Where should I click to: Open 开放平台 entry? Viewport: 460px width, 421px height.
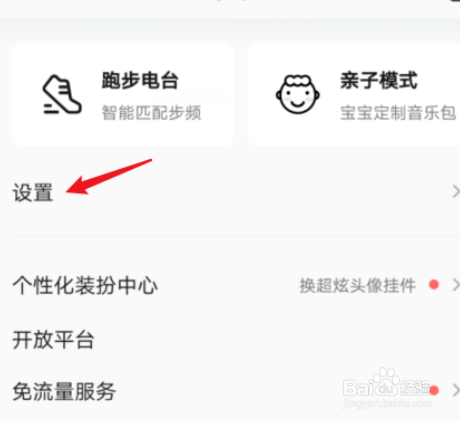coord(230,339)
